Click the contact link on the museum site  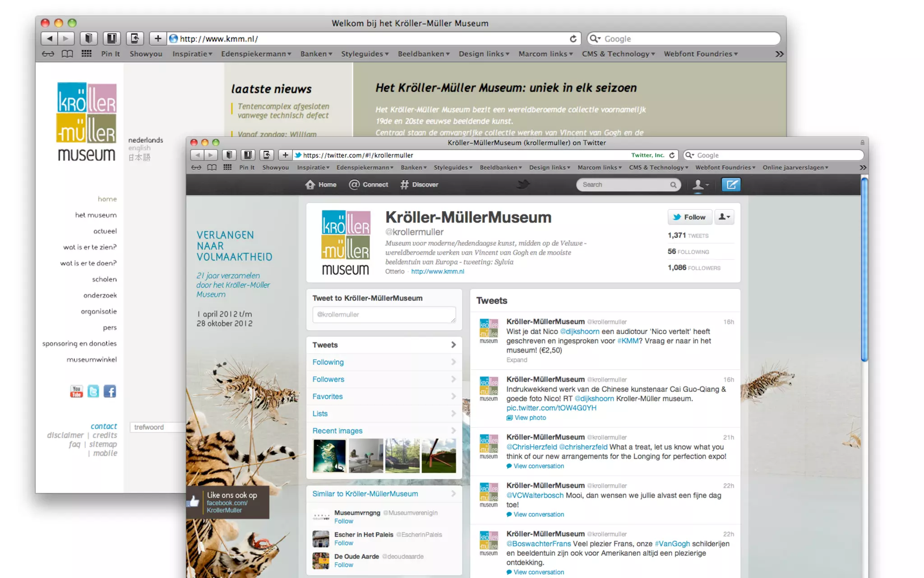104,426
